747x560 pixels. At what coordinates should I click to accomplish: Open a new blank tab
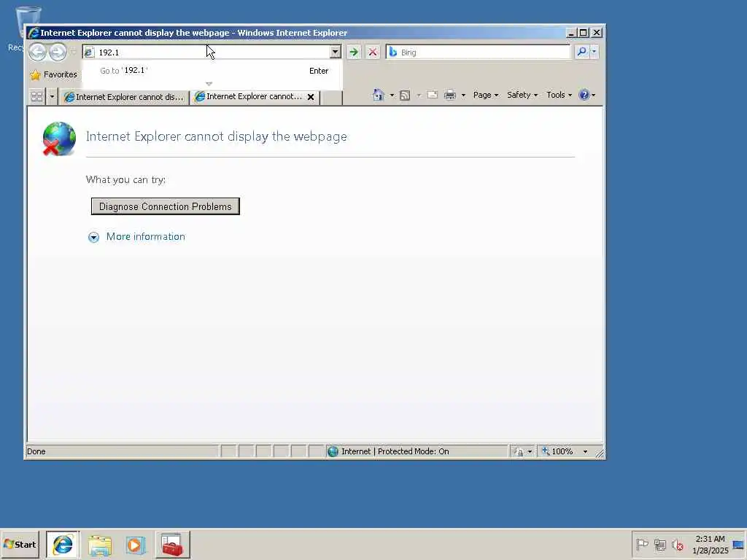[332, 97]
